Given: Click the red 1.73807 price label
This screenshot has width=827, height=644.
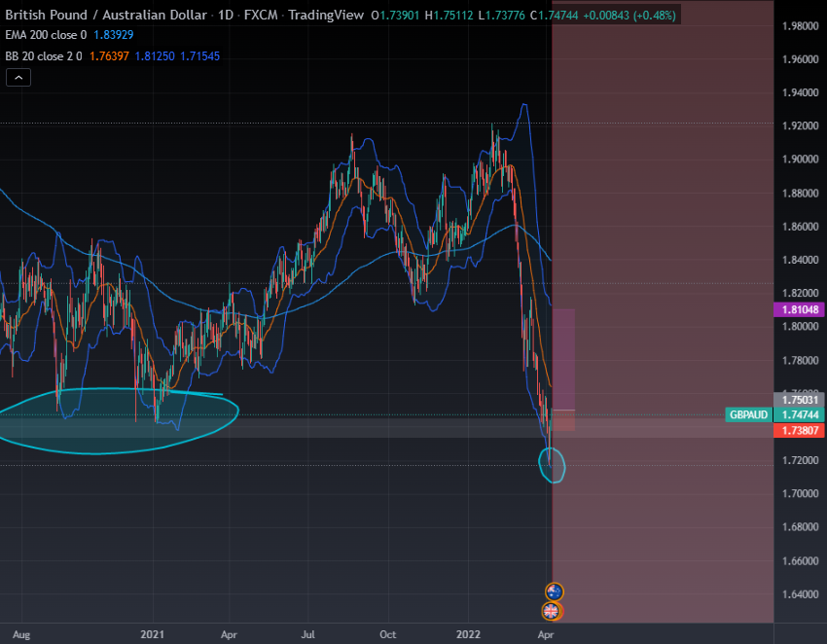Looking at the screenshot, I should pyautogui.click(x=800, y=430).
